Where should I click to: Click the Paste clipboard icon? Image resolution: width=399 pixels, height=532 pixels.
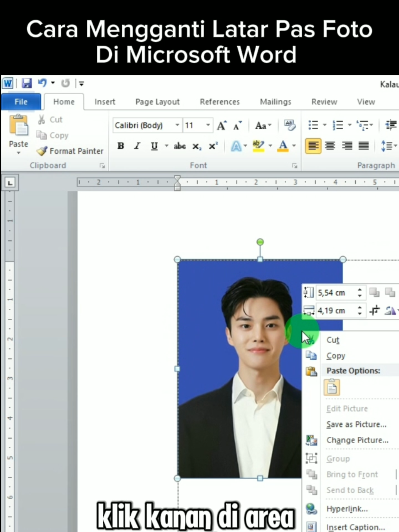(19, 125)
